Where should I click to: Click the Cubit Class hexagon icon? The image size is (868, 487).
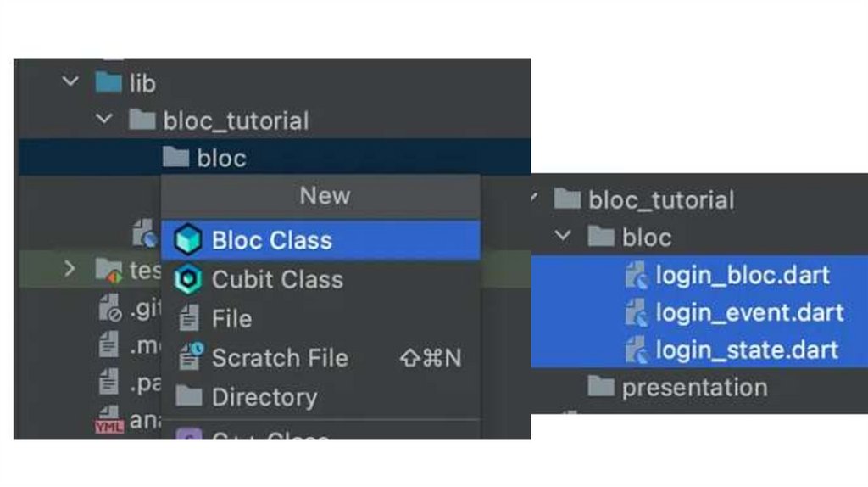point(187,279)
